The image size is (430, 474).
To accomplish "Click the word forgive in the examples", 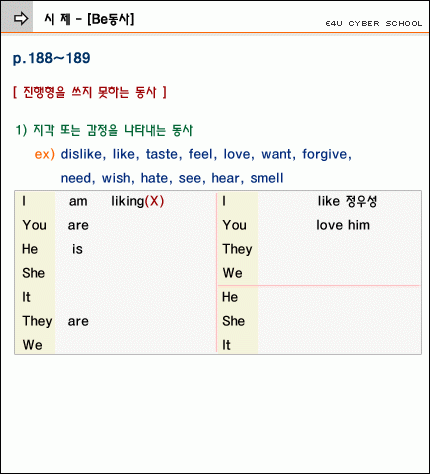I will 325,154.
